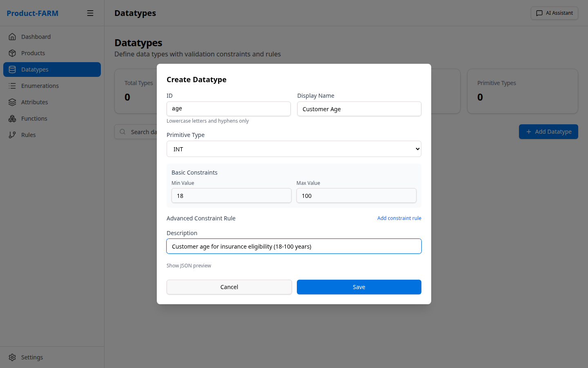
Task: Select the Datatypes sidebar menu item
Action: pos(52,70)
